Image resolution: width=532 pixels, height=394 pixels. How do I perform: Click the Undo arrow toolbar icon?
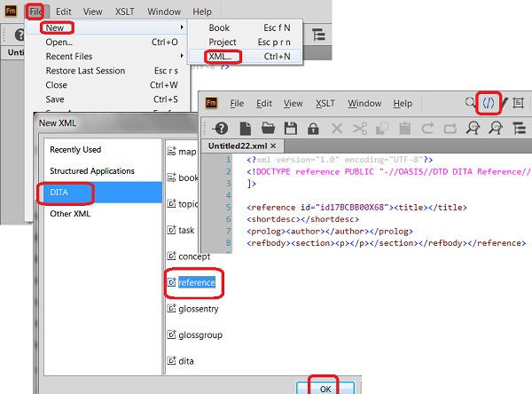(427, 129)
